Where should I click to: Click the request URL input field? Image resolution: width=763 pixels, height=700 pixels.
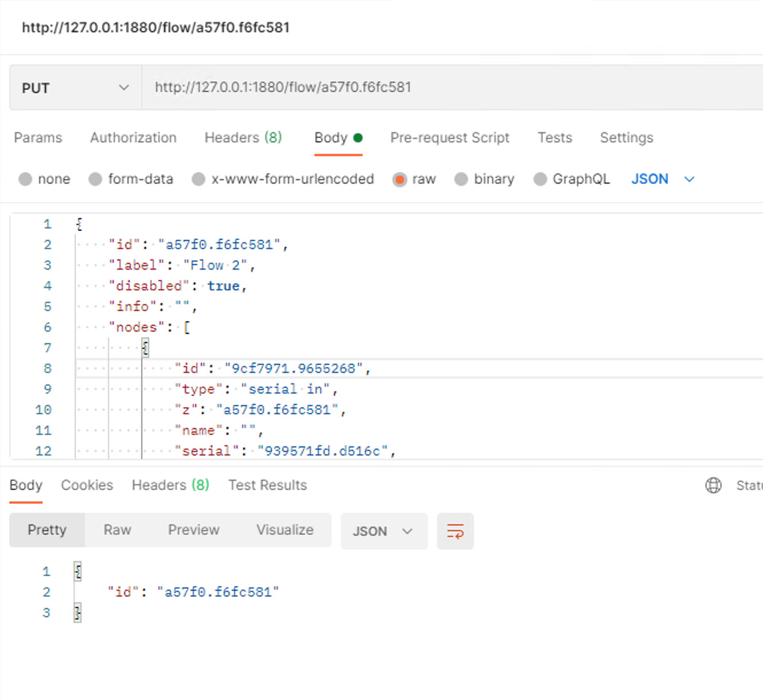tap(452, 88)
